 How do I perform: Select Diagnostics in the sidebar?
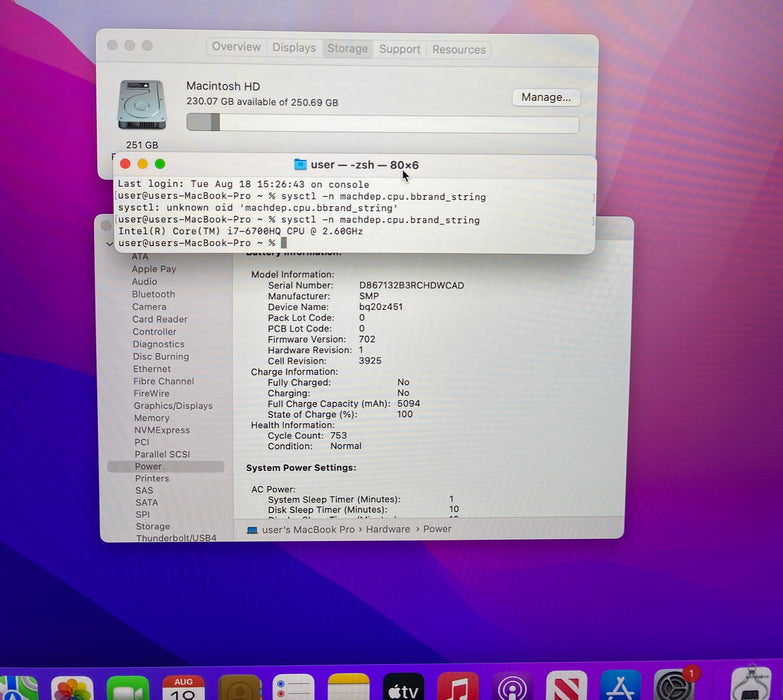coord(158,344)
